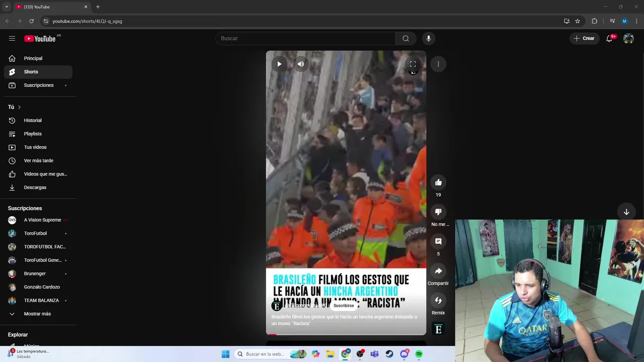The image size is (644, 362).
Task: Open liked videos list
Action: pos(38,174)
